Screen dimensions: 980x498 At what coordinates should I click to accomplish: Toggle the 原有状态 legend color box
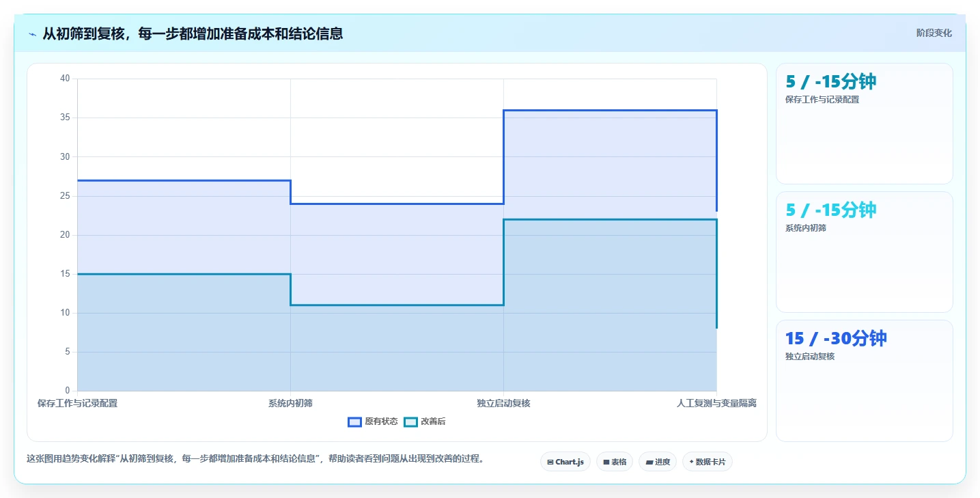[354, 422]
